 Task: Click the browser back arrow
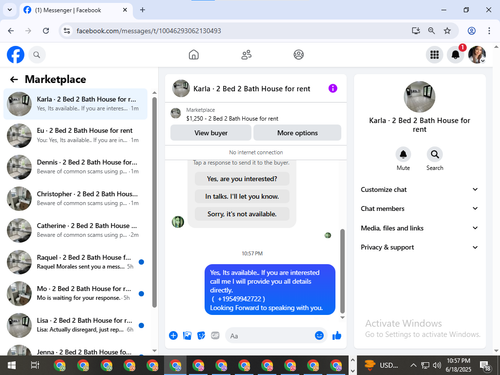click(x=11, y=31)
